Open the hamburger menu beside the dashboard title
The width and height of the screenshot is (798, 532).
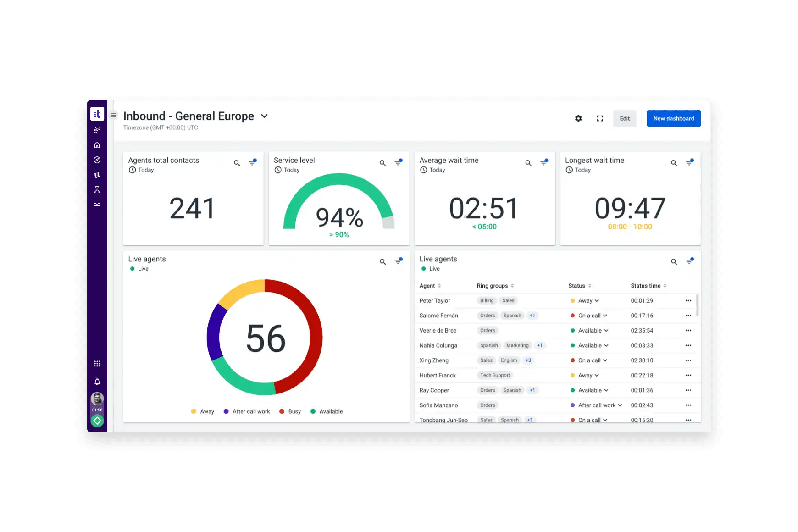(113, 115)
